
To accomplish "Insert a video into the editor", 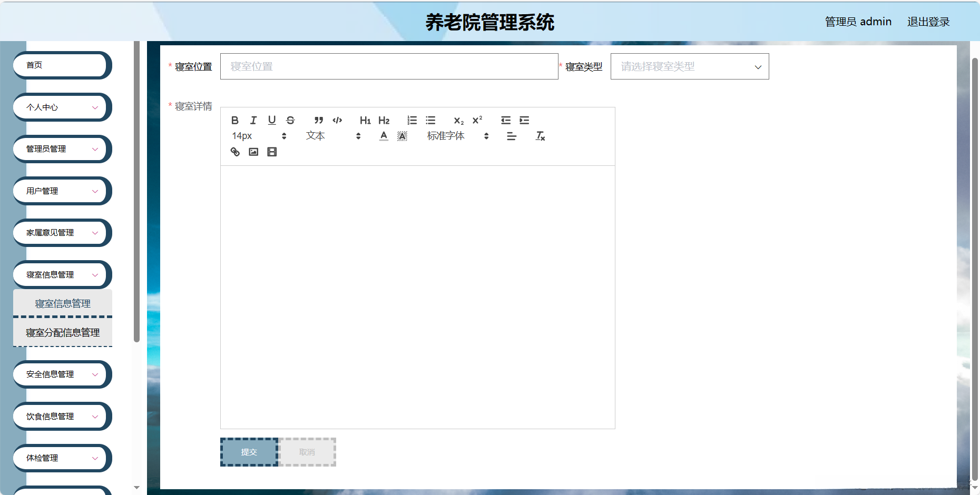I will [272, 152].
